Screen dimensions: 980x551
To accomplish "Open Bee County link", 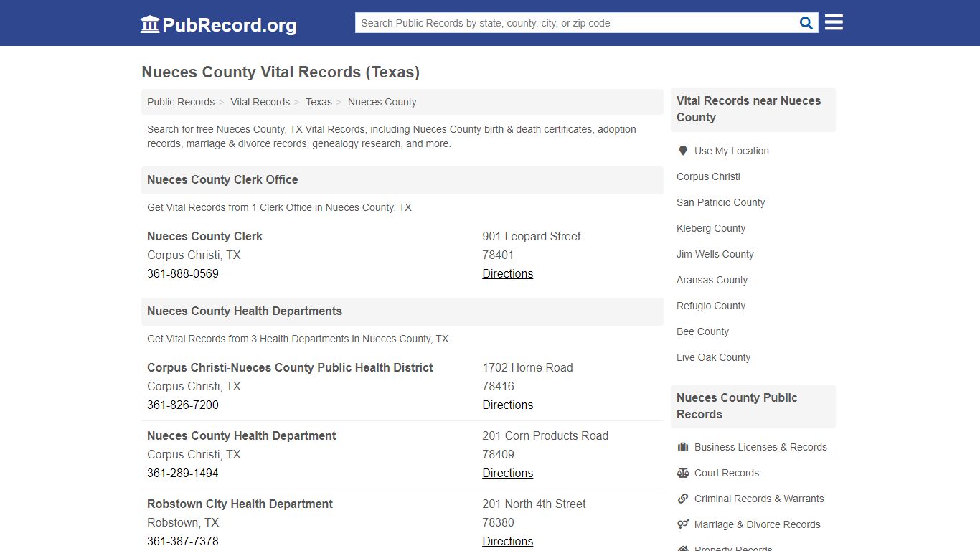I will 702,331.
